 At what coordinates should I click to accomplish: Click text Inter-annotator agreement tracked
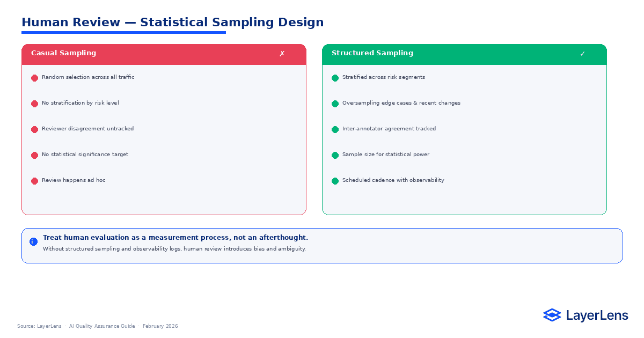[389, 129]
